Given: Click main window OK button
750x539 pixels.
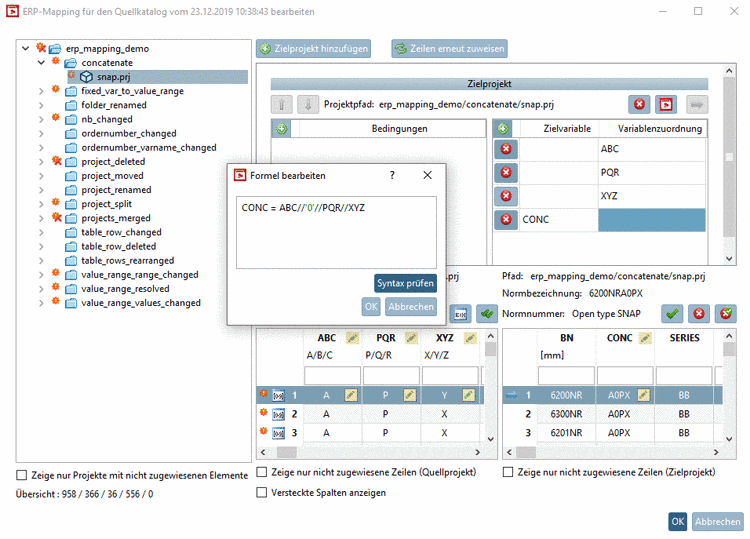Looking at the screenshot, I should click(677, 521).
